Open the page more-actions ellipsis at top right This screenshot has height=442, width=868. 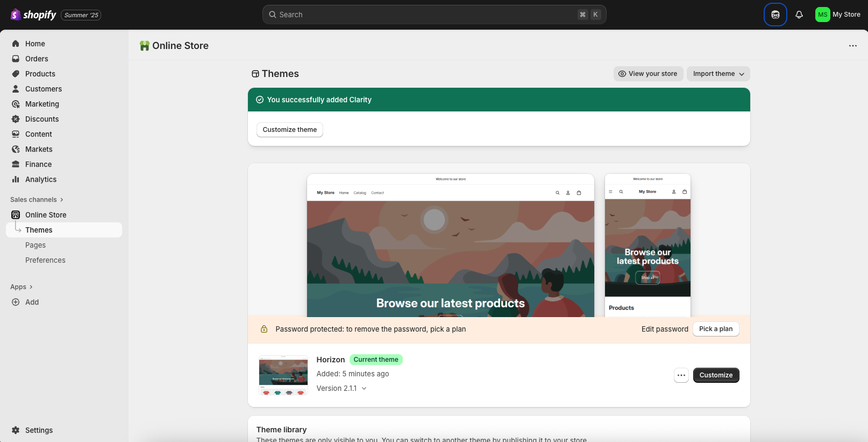pos(853,46)
